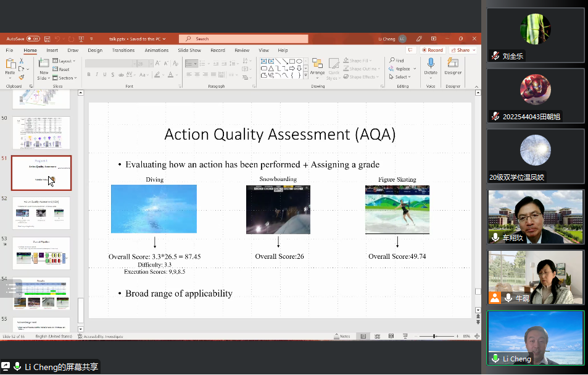The width and height of the screenshot is (588, 375).
Task: Toggle italic text formatting
Action: (97, 75)
